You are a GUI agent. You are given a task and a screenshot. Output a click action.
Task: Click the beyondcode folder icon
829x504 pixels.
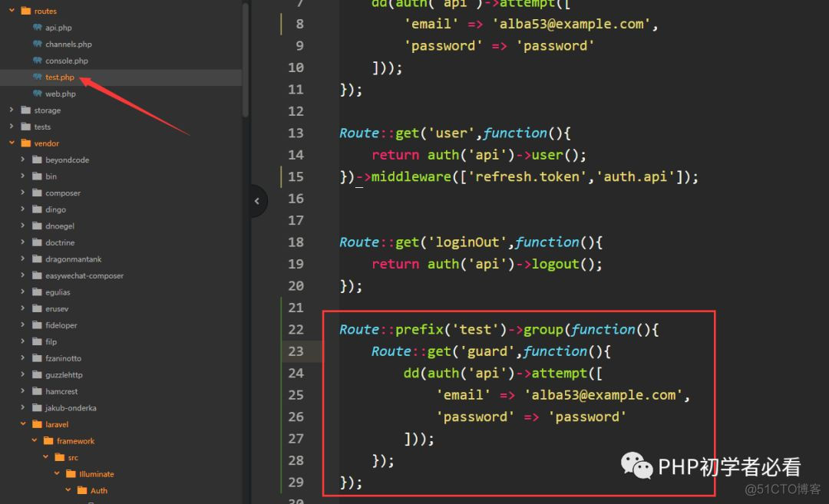[37, 160]
